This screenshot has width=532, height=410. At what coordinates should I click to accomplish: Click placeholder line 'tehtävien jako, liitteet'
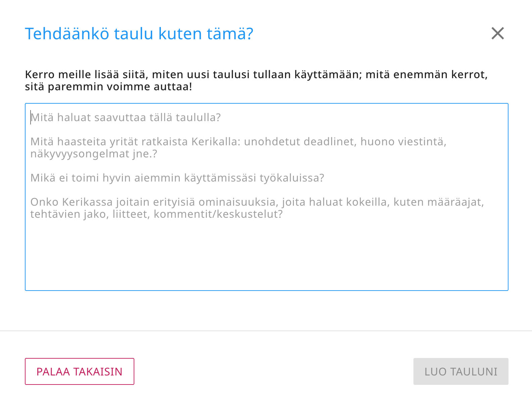point(91,214)
